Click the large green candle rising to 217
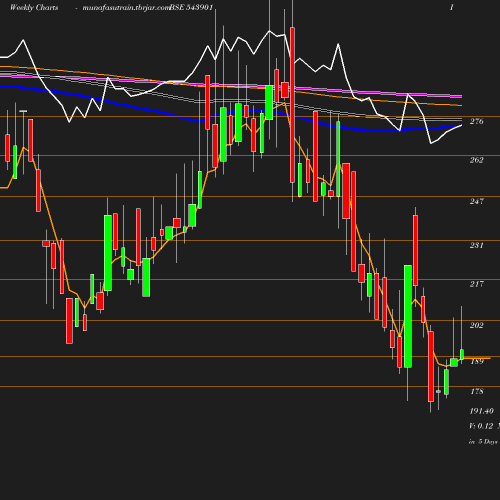 coord(408,316)
